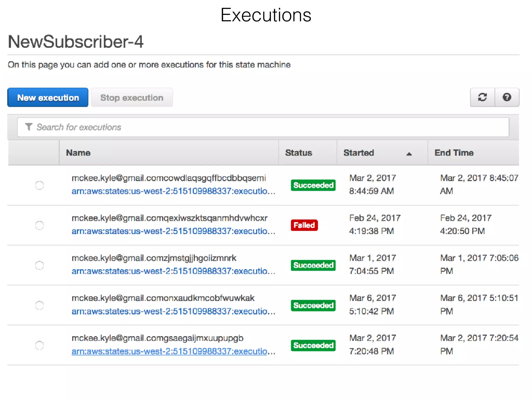532x399 pixels.
Task: Click Succeeded badge for Mar 6 5:10:42 PM execution
Action: [x=313, y=305]
